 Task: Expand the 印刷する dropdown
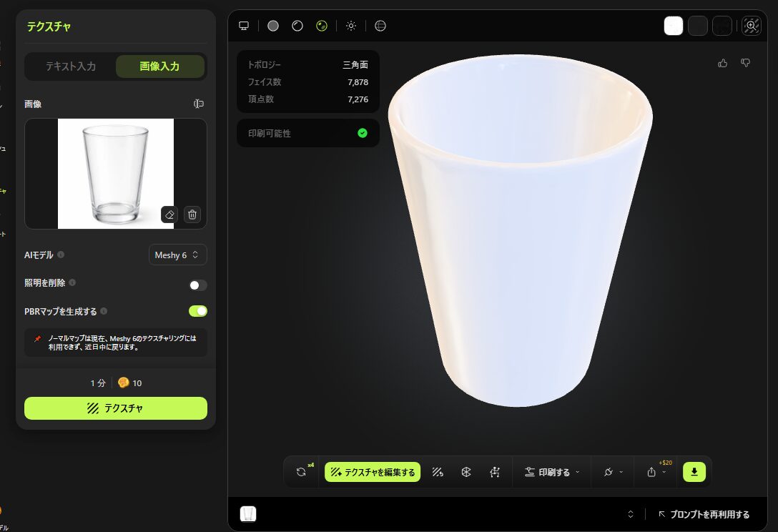point(551,472)
